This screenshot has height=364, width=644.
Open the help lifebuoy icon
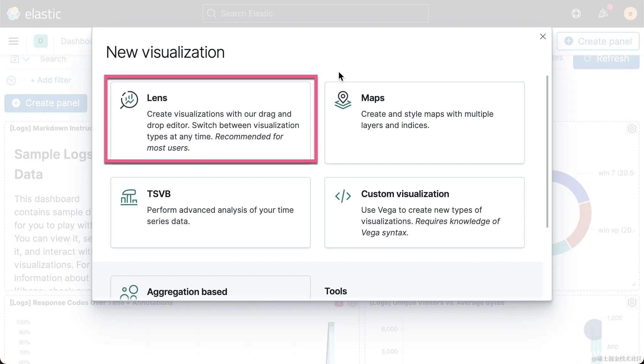576,13
